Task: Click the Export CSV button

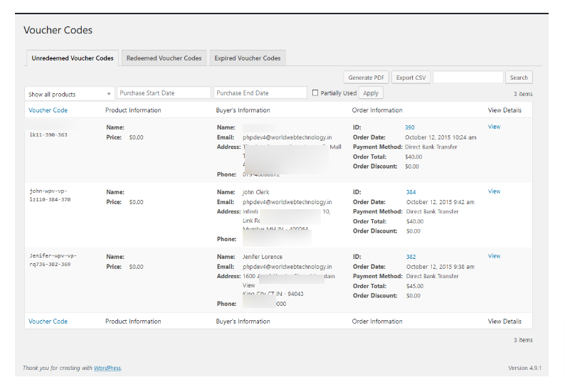Action: click(x=411, y=78)
